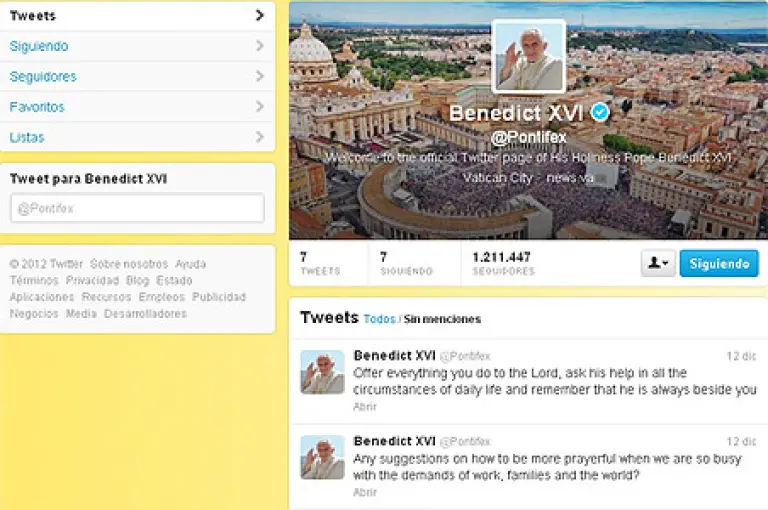
Task: Open the Privacidad footer link
Action: coord(92,281)
